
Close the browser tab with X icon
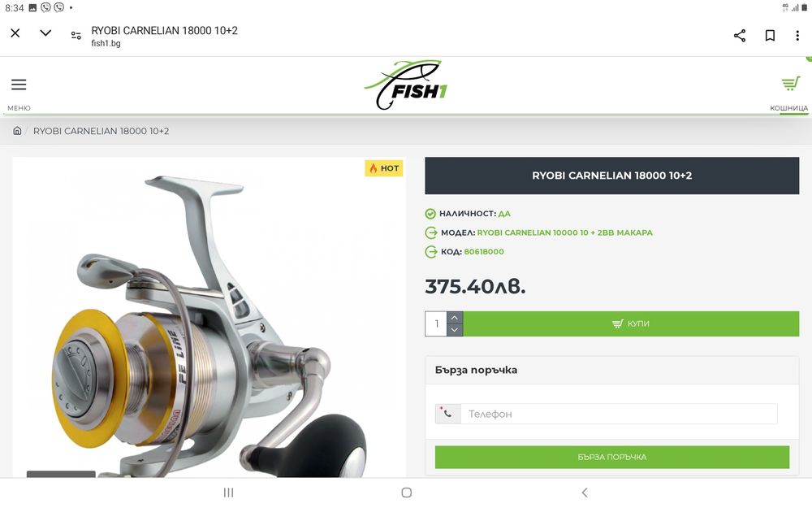coord(15,33)
